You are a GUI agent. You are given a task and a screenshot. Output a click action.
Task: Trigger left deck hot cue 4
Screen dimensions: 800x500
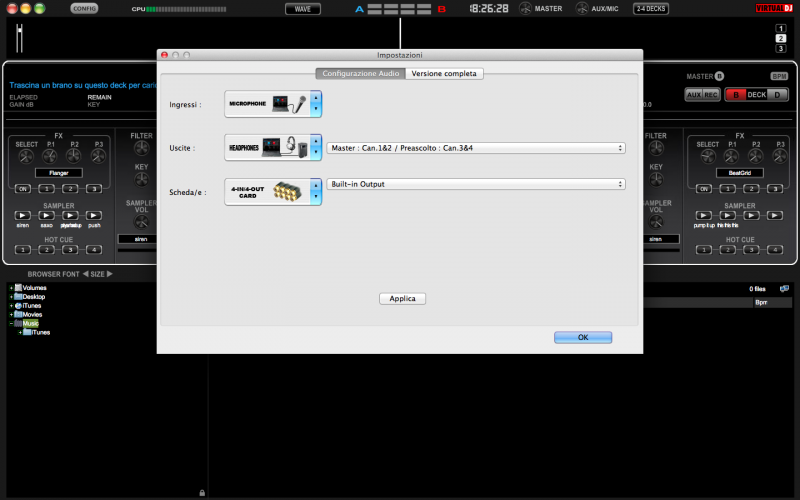[94, 249]
